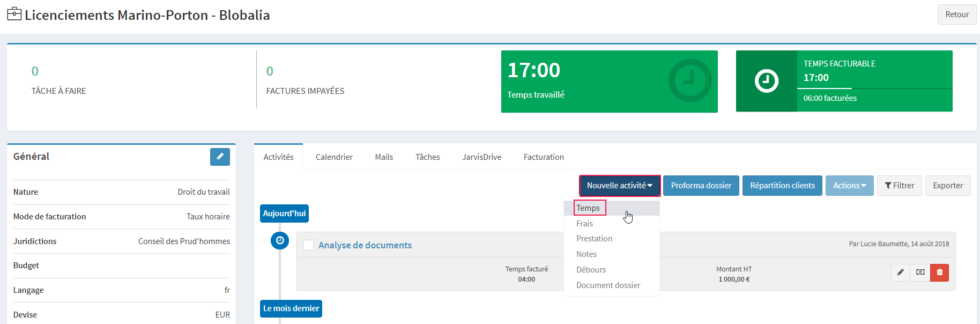Click the money icon on the Analyse de documents row
Image resolution: width=980 pixels, height=324 pixels.
pos(920,273)
